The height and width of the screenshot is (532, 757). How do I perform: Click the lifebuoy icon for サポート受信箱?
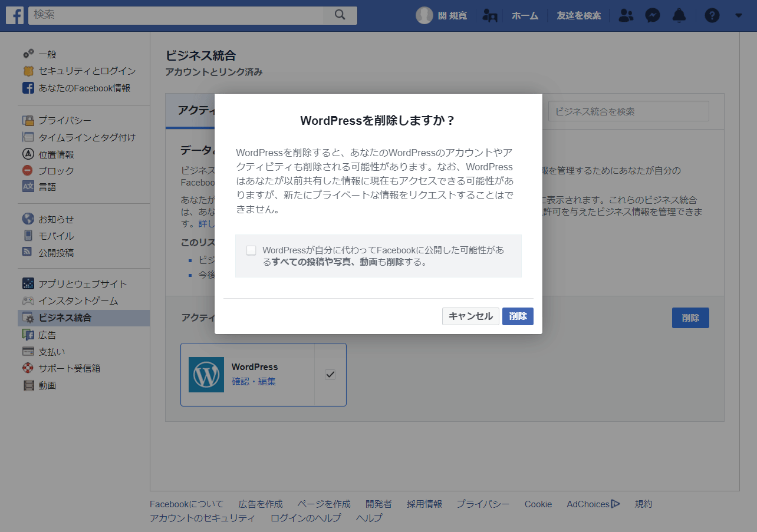pyautogui.click(x=28, y=368)
